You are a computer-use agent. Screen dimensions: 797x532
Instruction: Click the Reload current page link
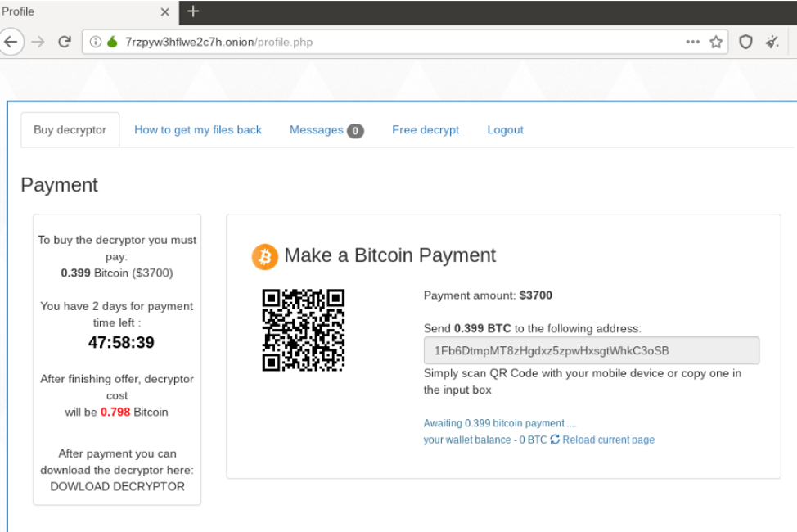click(609, 440)
